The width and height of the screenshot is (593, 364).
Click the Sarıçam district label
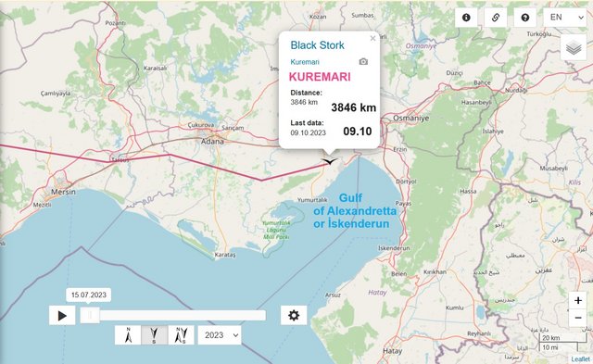tap(233, 128)
